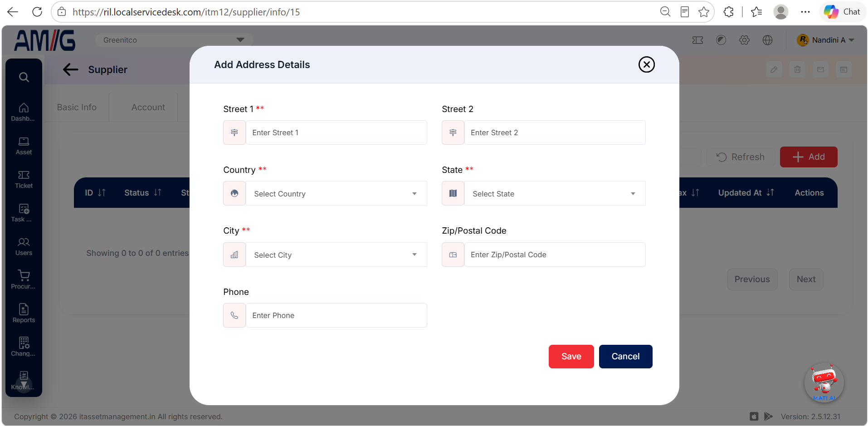Open the Select Country dropdown
Viewport: 868px width, 426px height.
tap(336, 193)
